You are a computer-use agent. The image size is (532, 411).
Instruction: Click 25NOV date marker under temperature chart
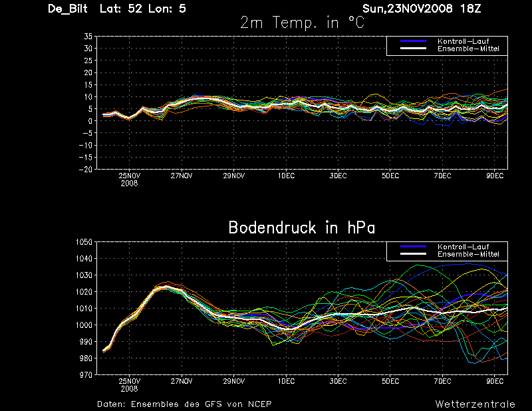coord(130,176)
